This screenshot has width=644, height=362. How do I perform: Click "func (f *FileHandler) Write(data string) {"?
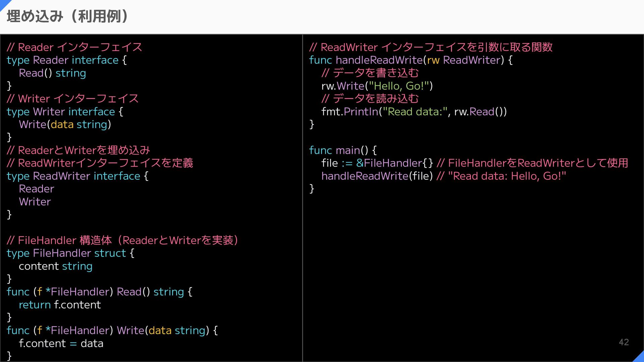point(112,330)
